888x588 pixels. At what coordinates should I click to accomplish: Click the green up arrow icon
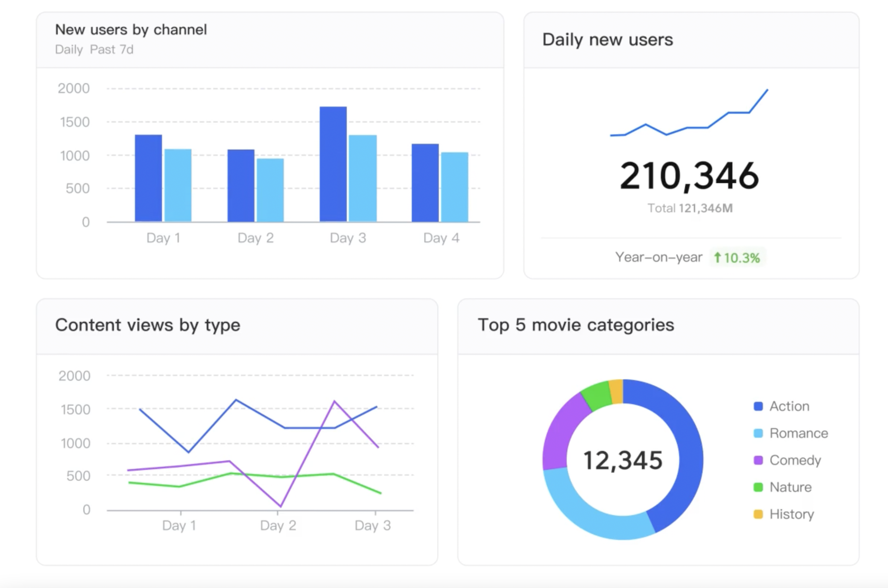click(717, 258)
